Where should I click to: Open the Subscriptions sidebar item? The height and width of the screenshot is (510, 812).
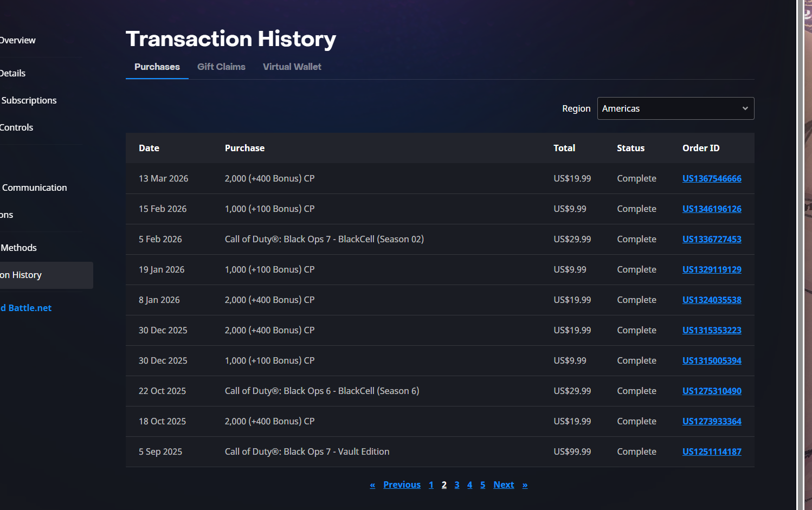point(29,100)
